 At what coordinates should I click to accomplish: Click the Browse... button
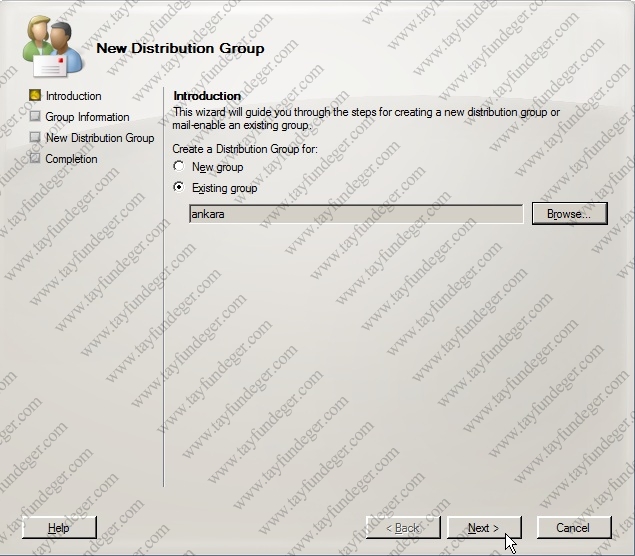569,213
